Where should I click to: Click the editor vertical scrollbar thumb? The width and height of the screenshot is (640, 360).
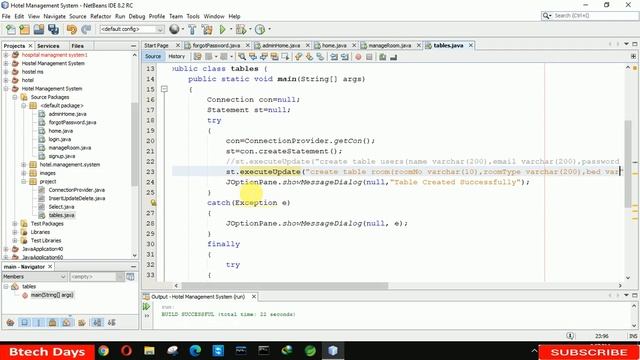pos(628,164)
